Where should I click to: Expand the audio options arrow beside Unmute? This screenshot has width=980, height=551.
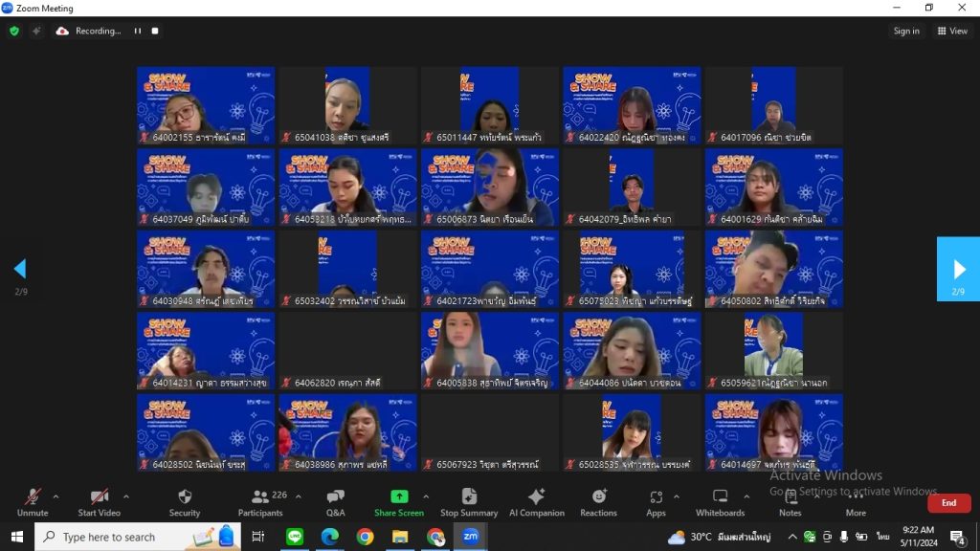56,496
